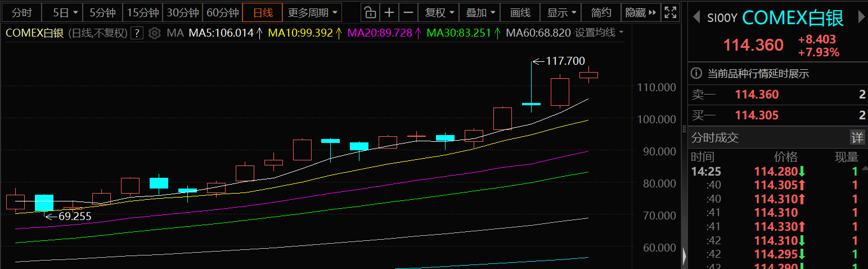868x269 pixels.
Task: Open the 复权 adjustment dropdown
Action: click(x=439, y=12)
